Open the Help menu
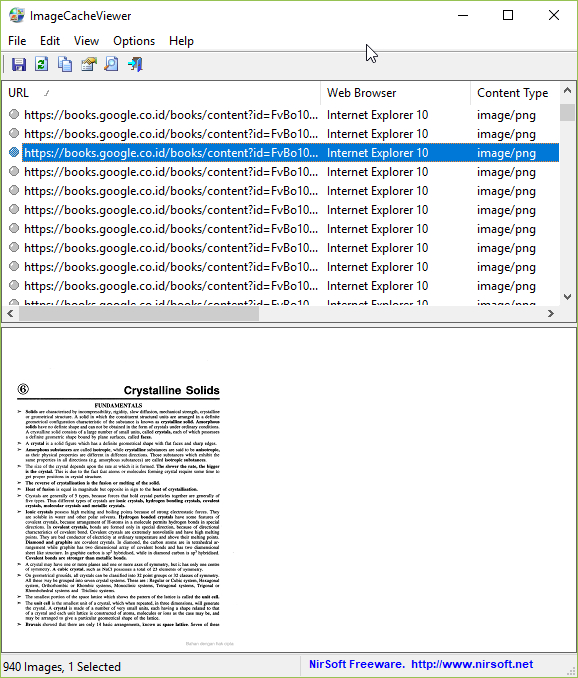Viewport: 578px width, 678px height. coord(181,41)
